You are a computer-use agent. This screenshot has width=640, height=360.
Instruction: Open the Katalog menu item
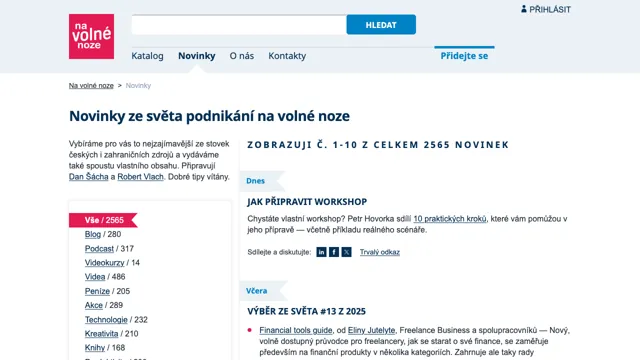(x=147, y=56)
